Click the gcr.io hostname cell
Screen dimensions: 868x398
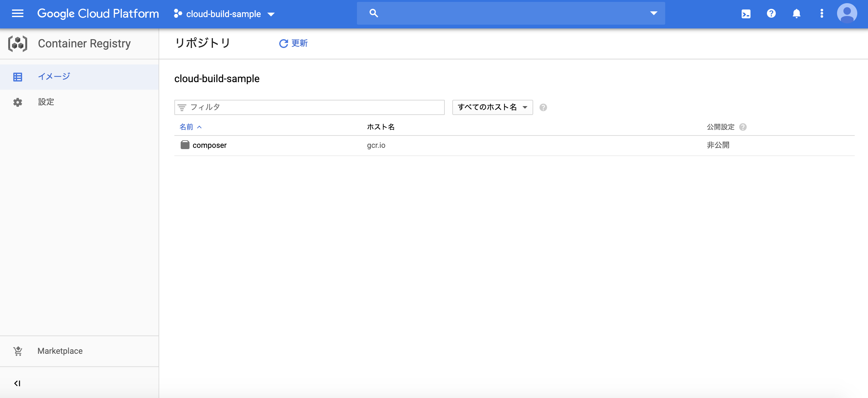[376, 145]
